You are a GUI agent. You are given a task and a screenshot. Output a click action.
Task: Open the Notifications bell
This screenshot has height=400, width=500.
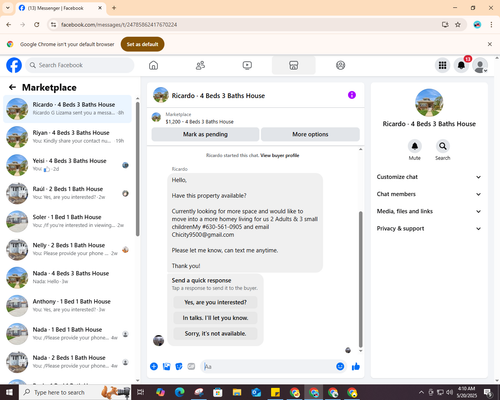pos(461,65)
